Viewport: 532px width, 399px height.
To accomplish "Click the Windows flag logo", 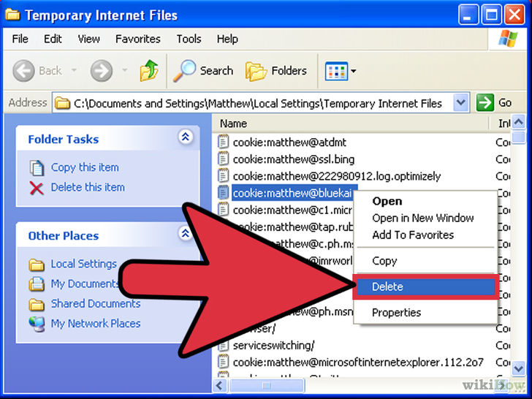I will 508,39.
